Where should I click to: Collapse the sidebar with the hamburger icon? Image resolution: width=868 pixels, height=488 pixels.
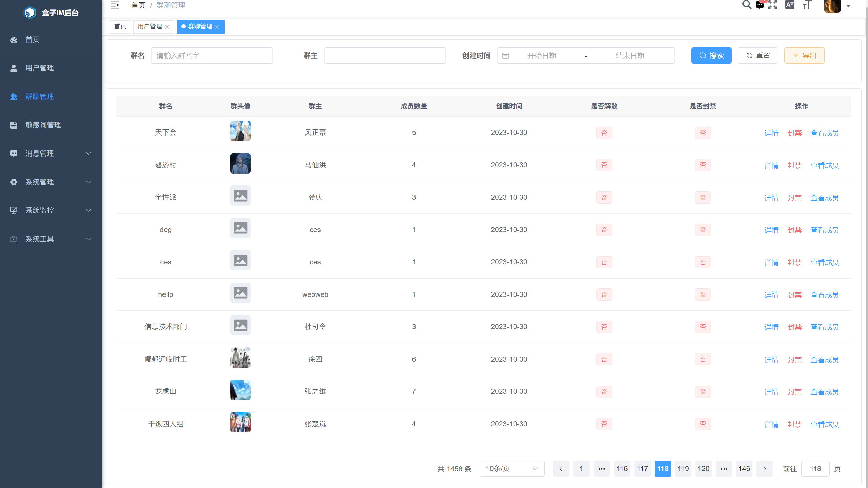[115, 5]
